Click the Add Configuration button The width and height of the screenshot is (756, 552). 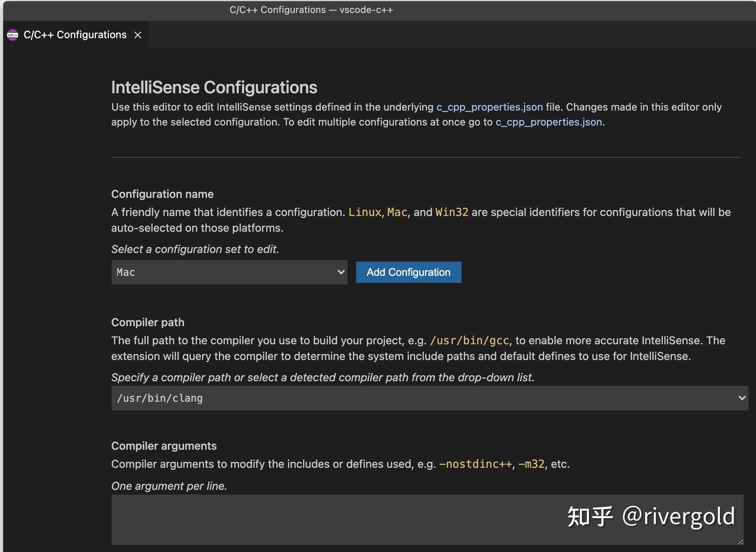pyautogui.click(x=408, y=272)
